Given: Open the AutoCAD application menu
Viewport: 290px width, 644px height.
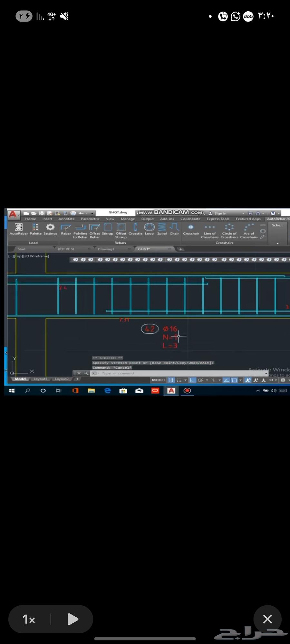Looking at the screenshot, I should [13, 214].
